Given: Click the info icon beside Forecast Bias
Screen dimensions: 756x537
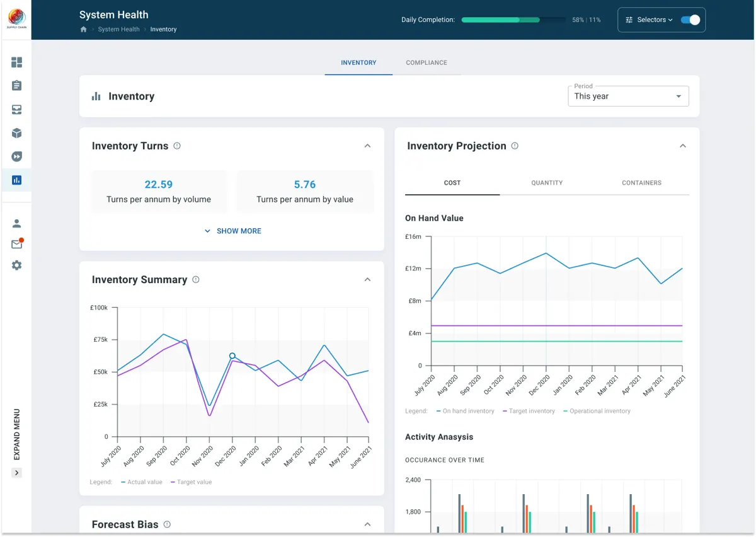Looking at the screenshot, I should coord(167,524).
